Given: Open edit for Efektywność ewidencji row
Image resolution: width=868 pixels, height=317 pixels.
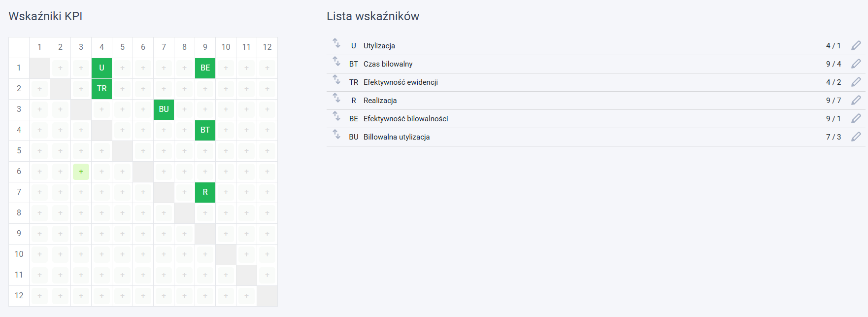Looking at the screenshot, I should (x=856, y=82).
